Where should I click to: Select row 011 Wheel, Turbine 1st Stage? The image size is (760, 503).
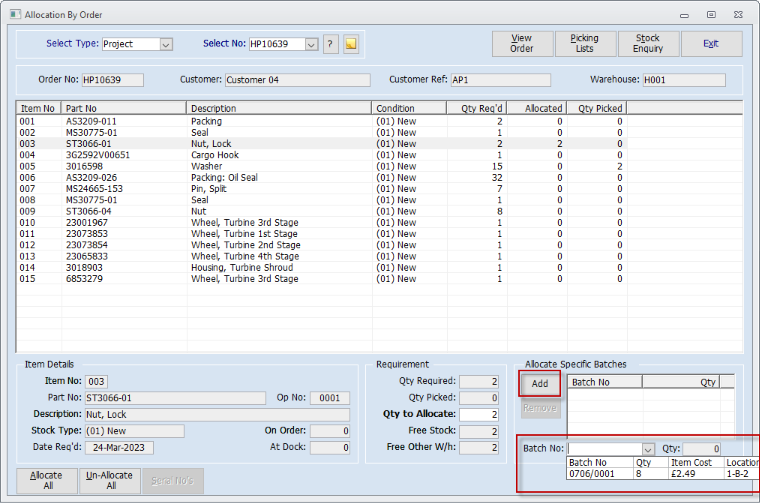click(x=321, y=234)
